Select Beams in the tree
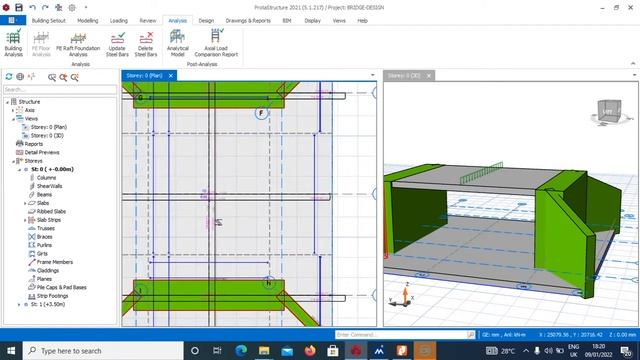 click(x=44, y=195)
